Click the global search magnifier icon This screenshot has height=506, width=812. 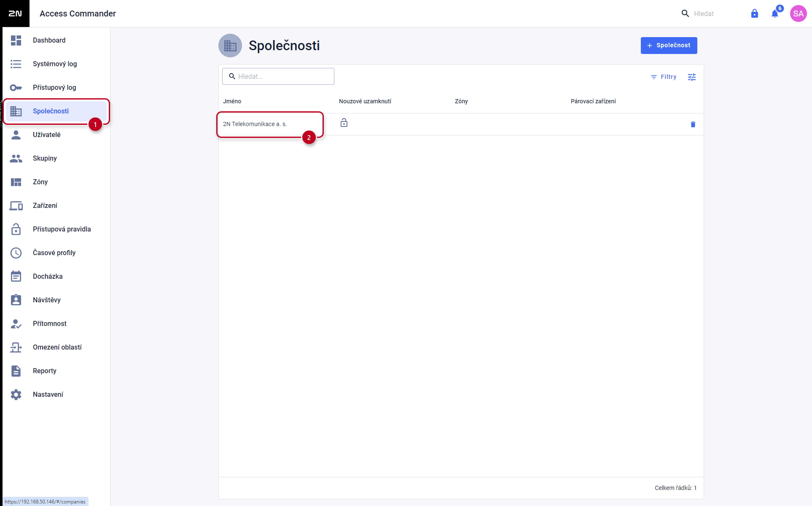tap(686, 13)
